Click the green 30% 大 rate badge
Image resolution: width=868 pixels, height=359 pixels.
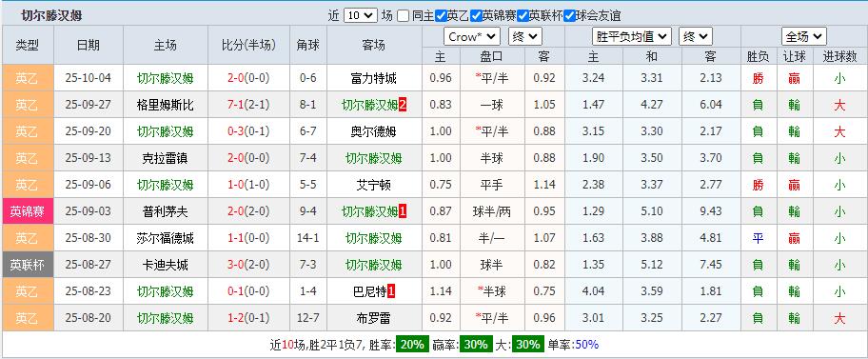[x=527, y=345]
